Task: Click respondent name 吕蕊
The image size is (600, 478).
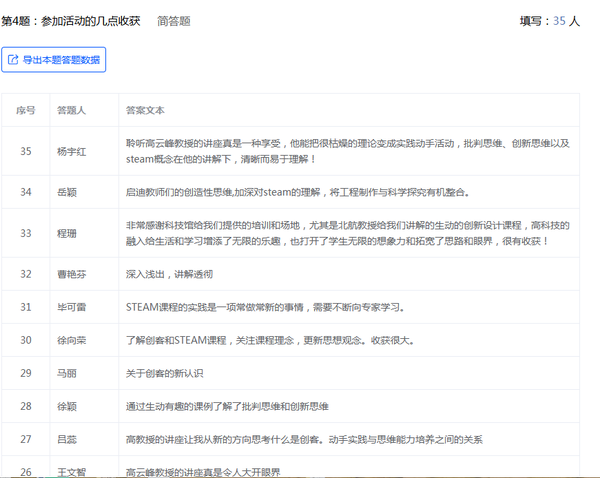Action: 67,439
